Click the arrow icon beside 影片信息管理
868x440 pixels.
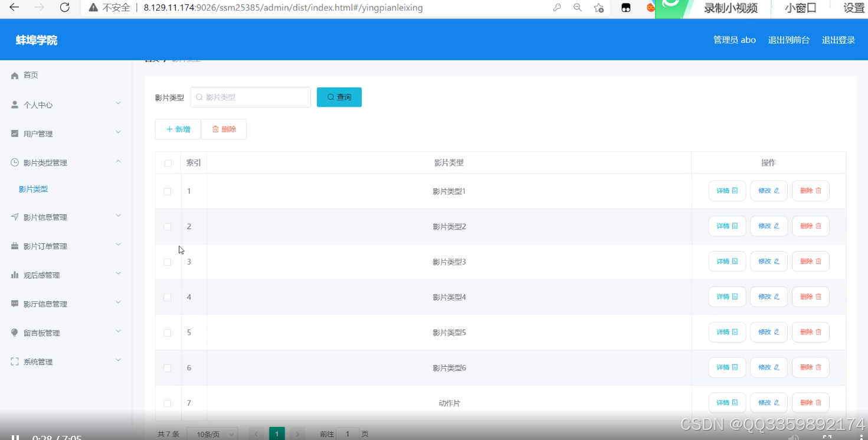pos(15,217)
